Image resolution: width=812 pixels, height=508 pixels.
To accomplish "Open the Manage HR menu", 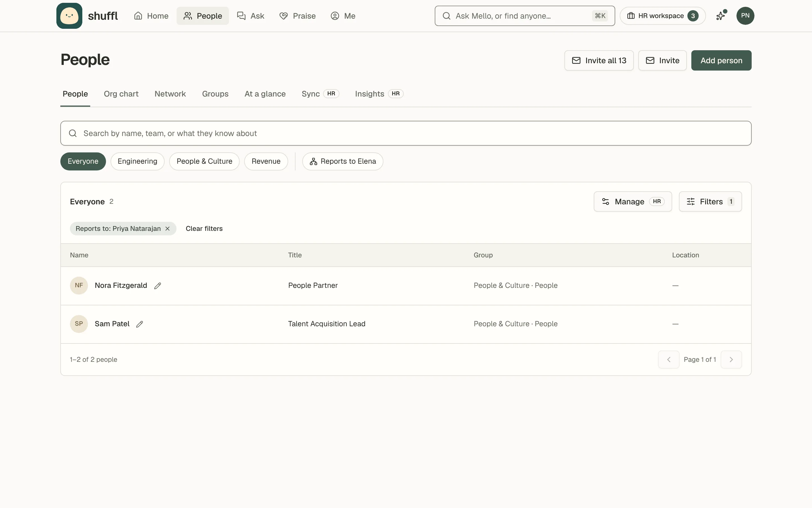I will tap(632, 202).
